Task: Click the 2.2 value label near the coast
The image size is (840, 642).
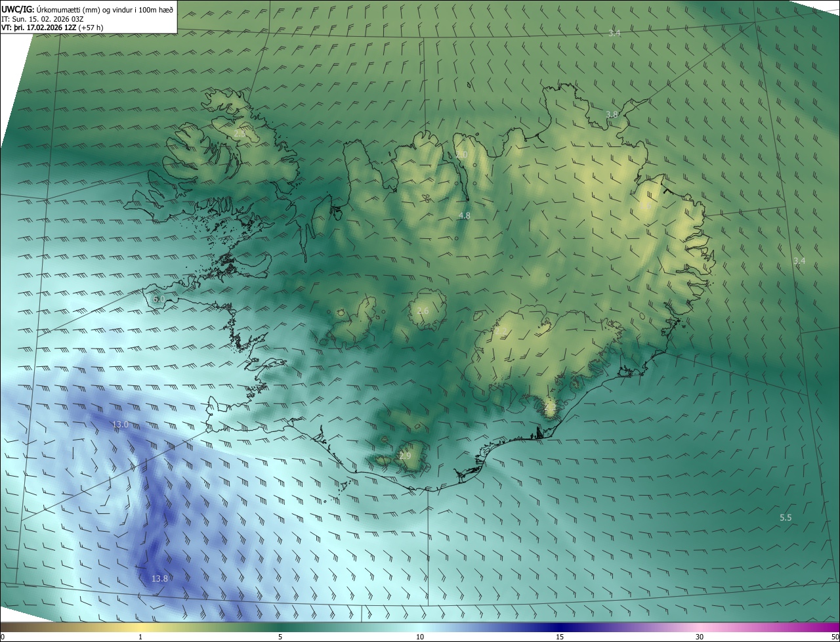Action: point(550,407)
